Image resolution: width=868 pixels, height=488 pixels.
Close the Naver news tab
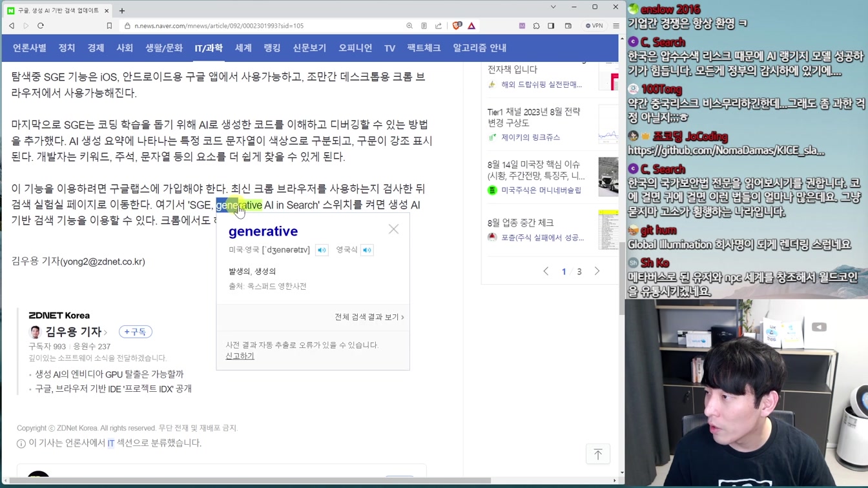(x=107, y=11)
